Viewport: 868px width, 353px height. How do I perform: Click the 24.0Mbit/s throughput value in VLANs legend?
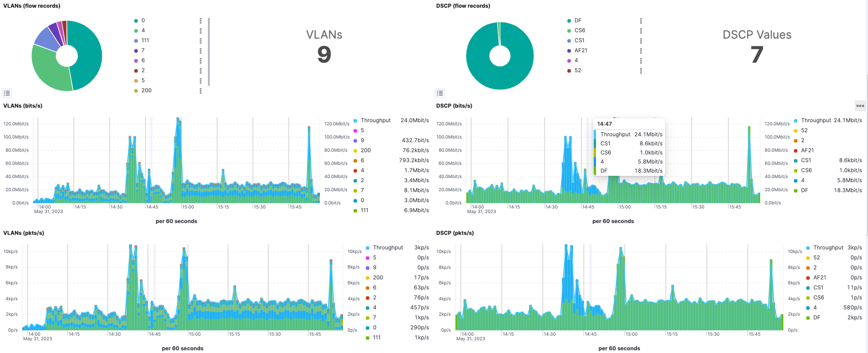(x=414, y=120)
